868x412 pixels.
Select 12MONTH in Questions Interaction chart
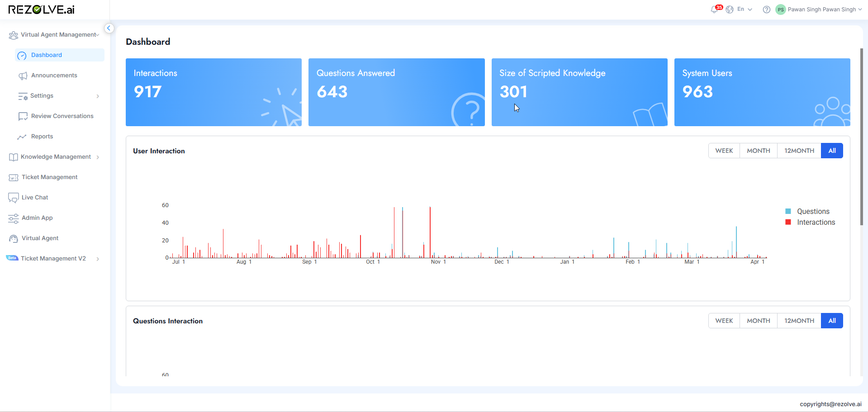coord(799,321)
